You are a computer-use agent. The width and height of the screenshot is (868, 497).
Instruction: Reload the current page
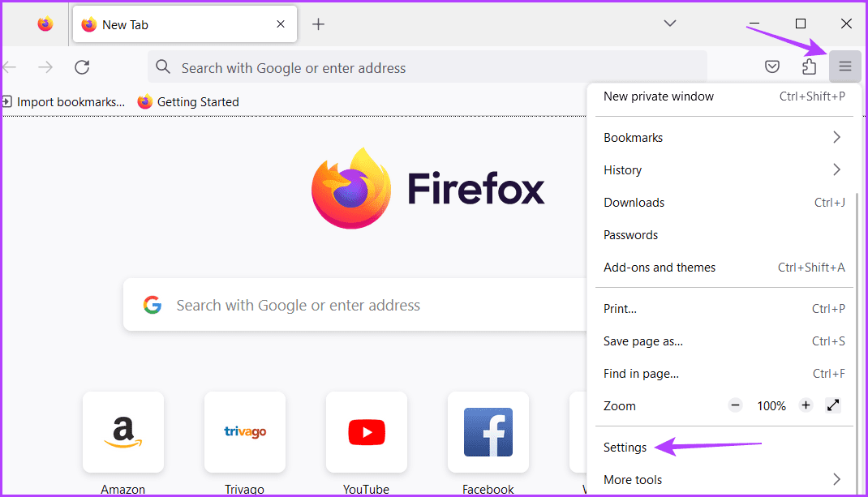click(x=82, y=67)
